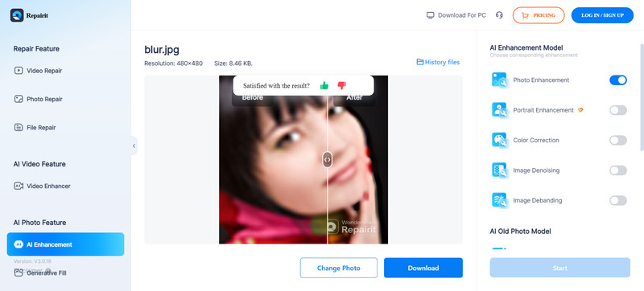The image size is (644, 291).
Task: Click the blur.jpg file name
Action: tap(162, 50)
